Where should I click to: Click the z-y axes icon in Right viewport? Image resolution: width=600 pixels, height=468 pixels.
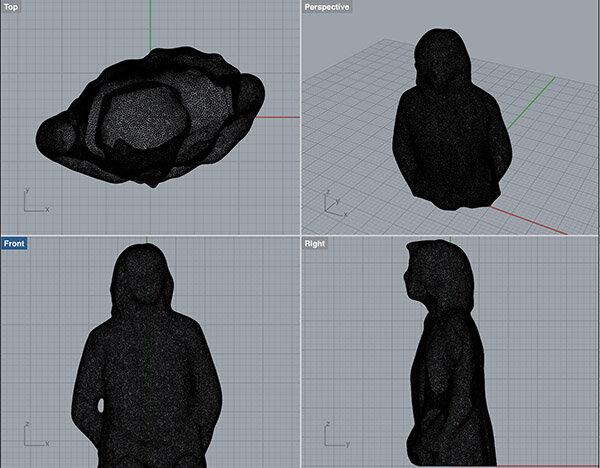(337, 434)
